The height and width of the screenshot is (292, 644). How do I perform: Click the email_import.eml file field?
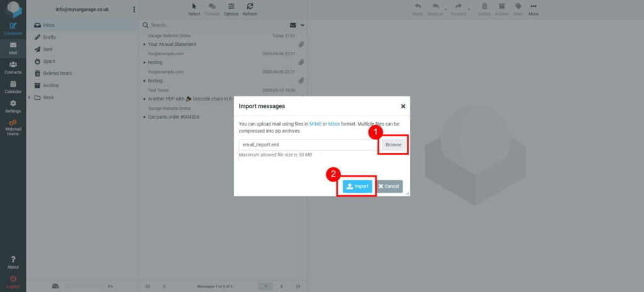308,145
